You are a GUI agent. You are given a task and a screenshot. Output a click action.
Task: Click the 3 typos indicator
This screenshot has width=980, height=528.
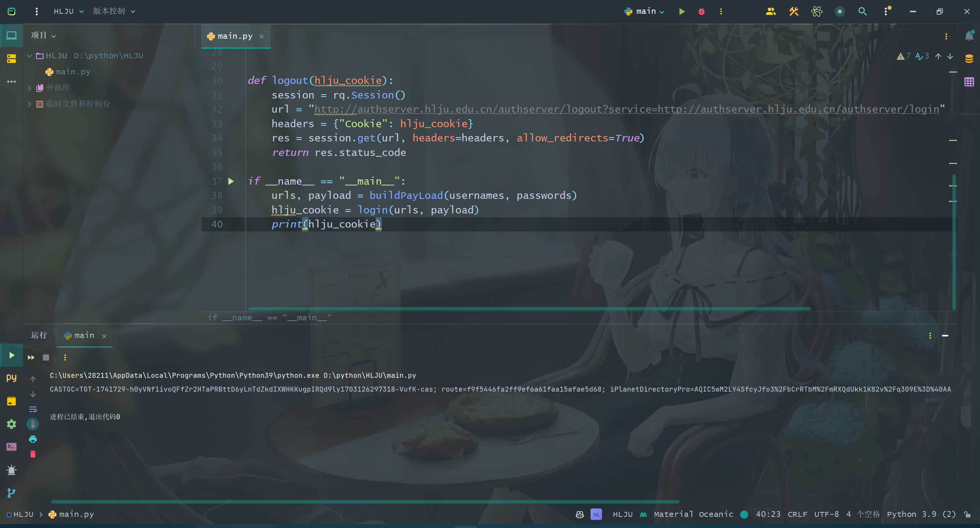(x=922, y=56)
